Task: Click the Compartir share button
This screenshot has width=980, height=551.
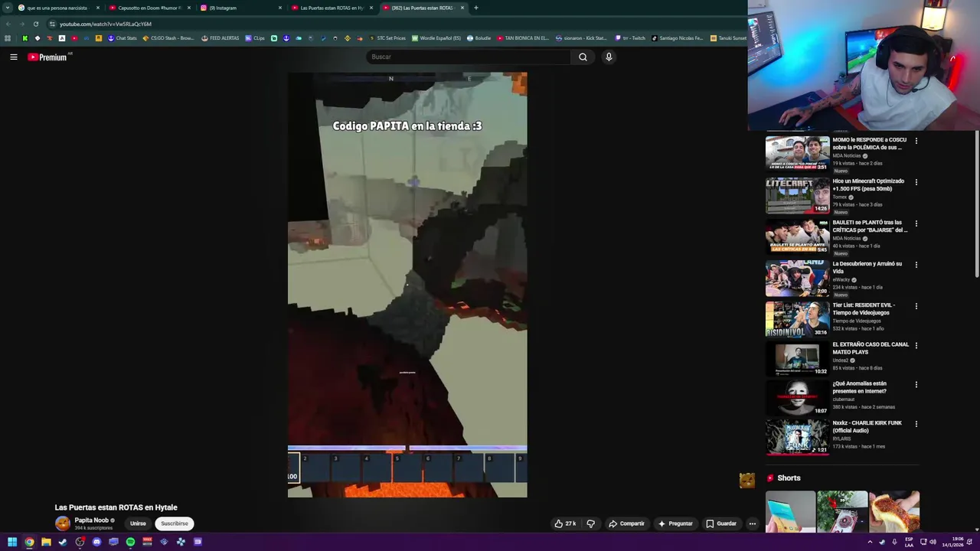Action: click(x=626, y=523)
